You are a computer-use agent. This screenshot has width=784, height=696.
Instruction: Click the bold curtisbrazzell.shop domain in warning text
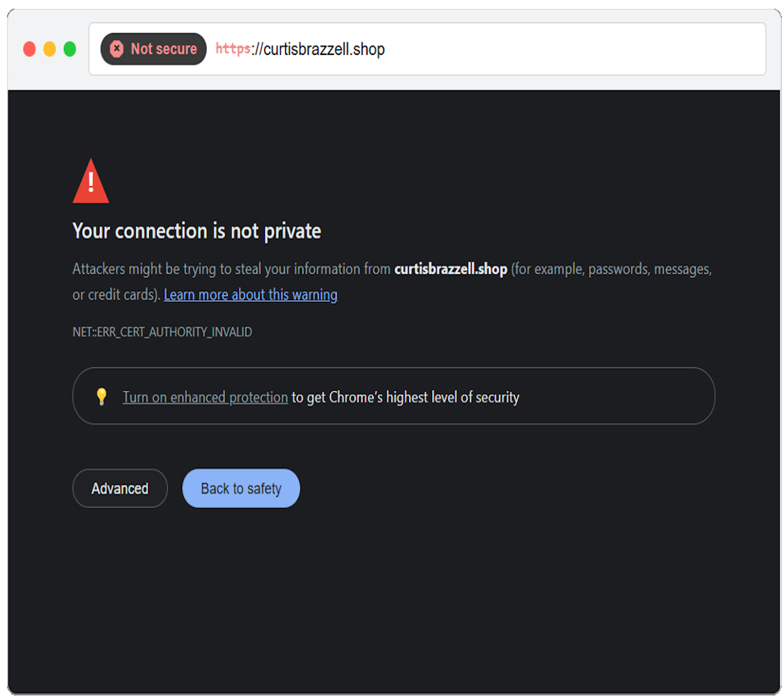click(450, 269)
